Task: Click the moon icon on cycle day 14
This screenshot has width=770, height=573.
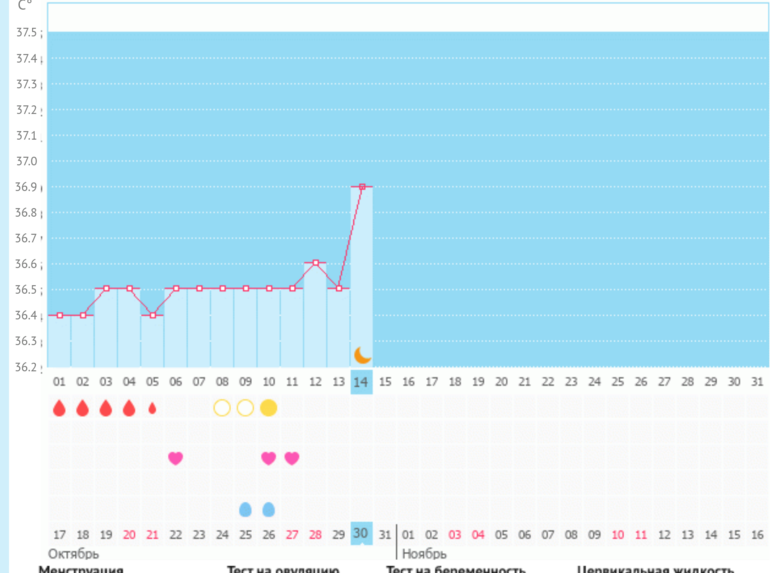Action: pyautogui.click(x=363, y=355)
